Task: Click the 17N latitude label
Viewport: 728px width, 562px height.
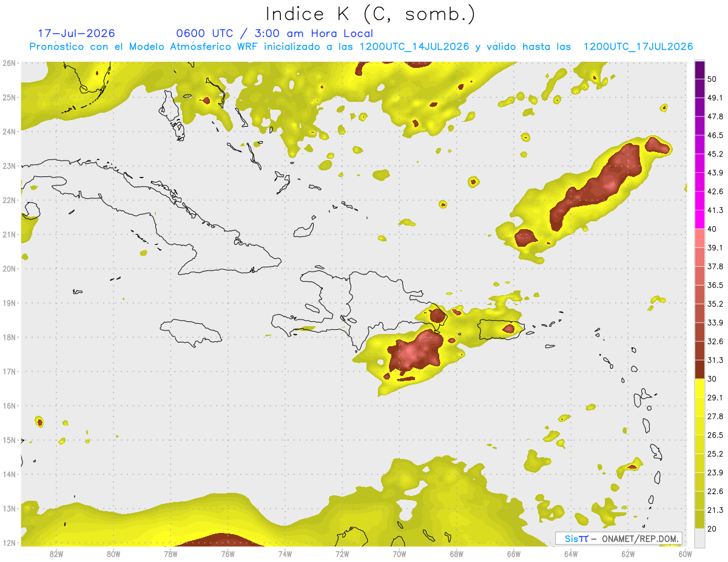Action: coord(9,371)
